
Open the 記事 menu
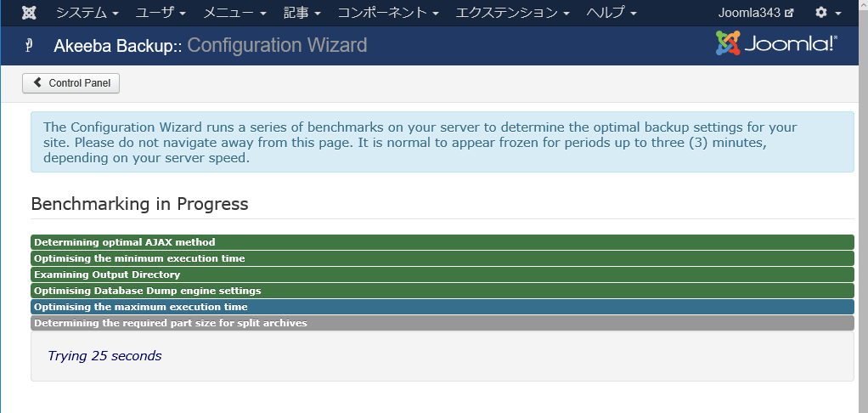pyautogui.click(x=302, y=13)
